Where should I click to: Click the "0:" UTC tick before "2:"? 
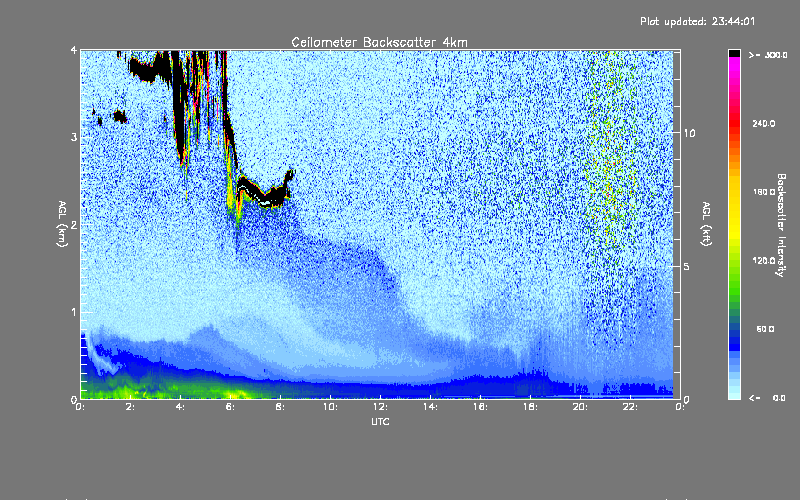(81, 407)
